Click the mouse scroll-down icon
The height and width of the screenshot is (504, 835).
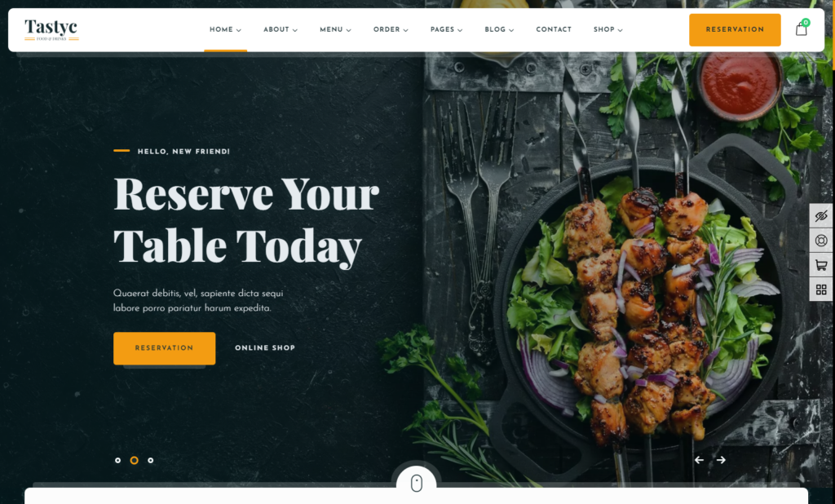tap(417, 484)
